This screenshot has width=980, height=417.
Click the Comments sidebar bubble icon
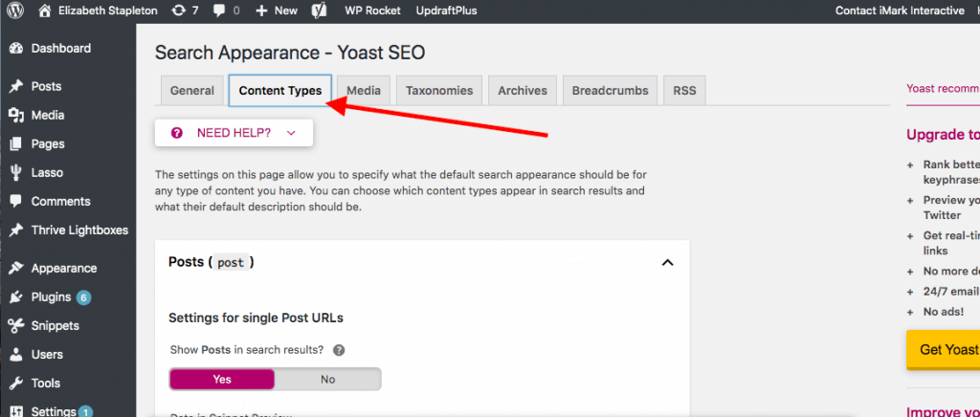[16, 202]
